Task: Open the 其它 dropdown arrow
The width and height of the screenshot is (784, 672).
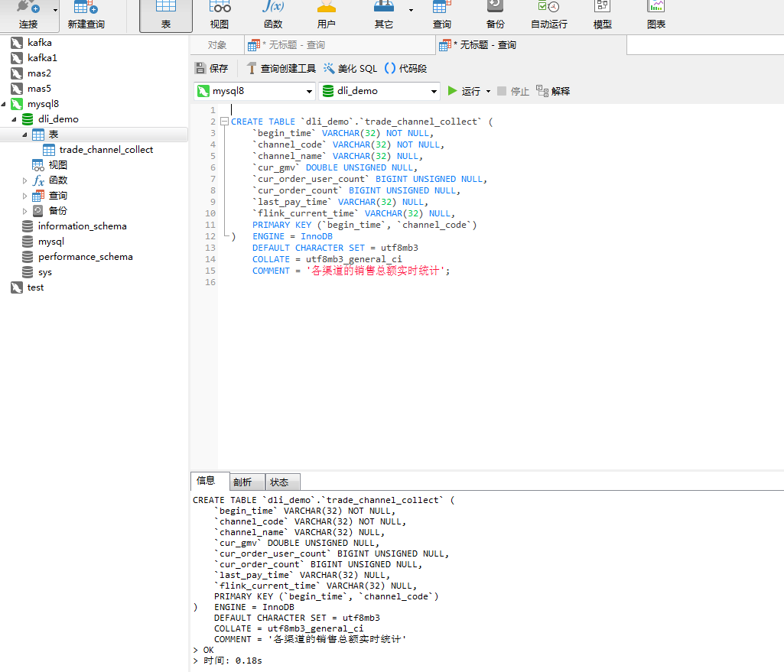Action: [411, 10]
